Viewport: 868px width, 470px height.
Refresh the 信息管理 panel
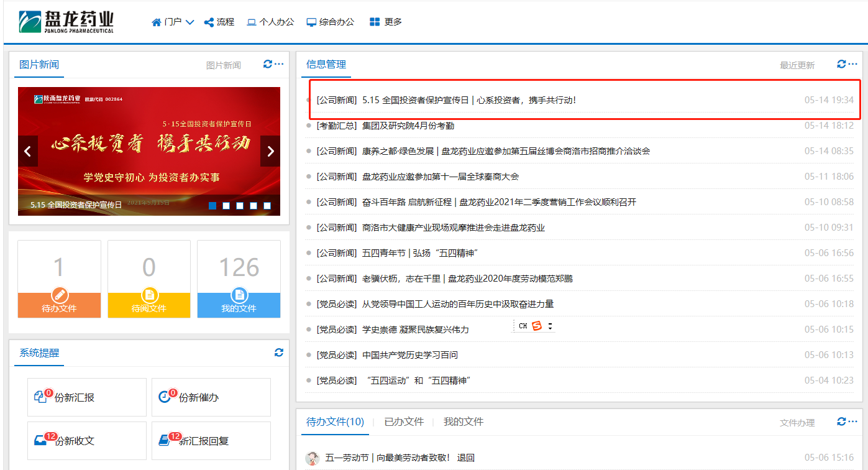(x=841, y=64)
